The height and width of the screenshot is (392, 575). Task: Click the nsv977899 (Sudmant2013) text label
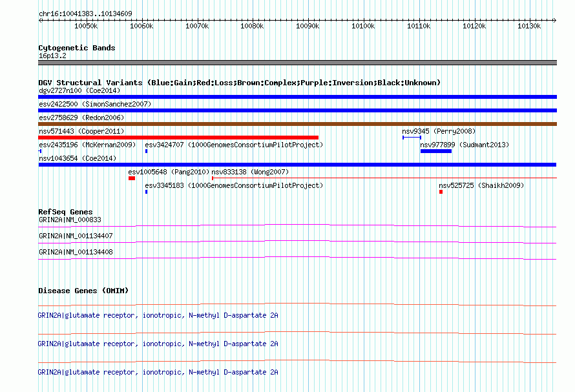coord(465,145)
